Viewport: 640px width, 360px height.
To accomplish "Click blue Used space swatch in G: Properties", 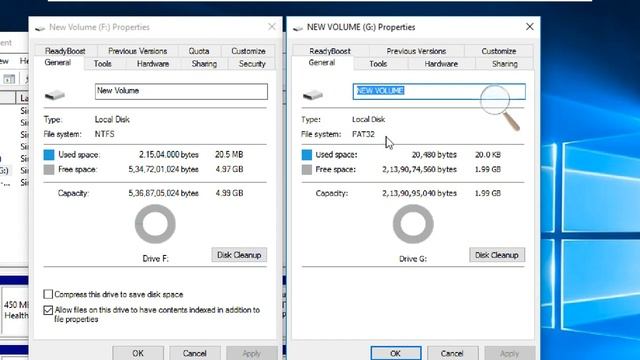I will (307, 155).
